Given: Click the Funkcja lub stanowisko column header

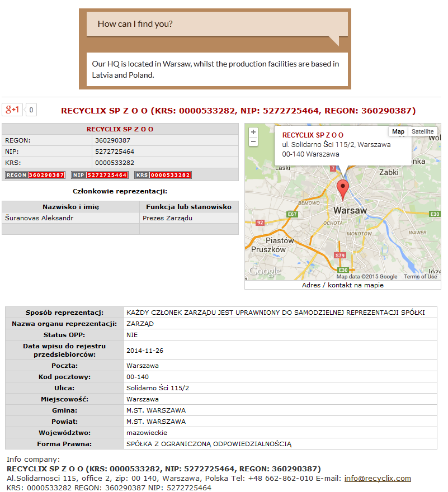Looking at the screenshot, I should pos(189,207).
